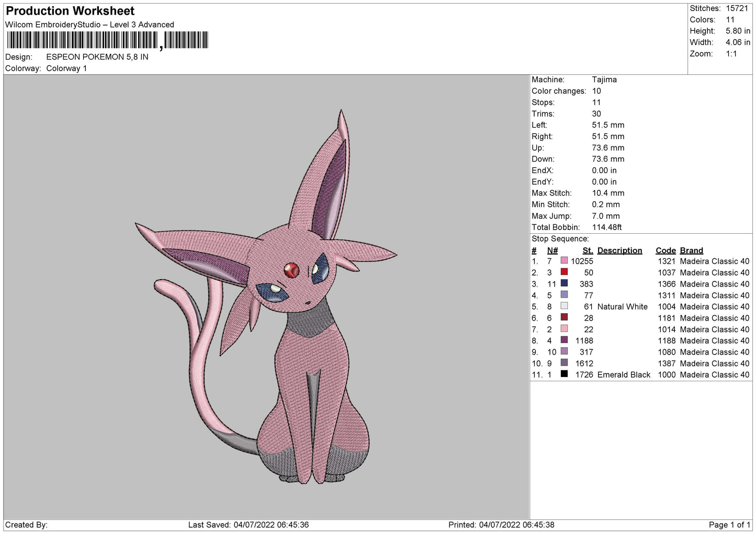Click the light purple swatch for code 1080
The image size is (756, 534).
[564, 351]
